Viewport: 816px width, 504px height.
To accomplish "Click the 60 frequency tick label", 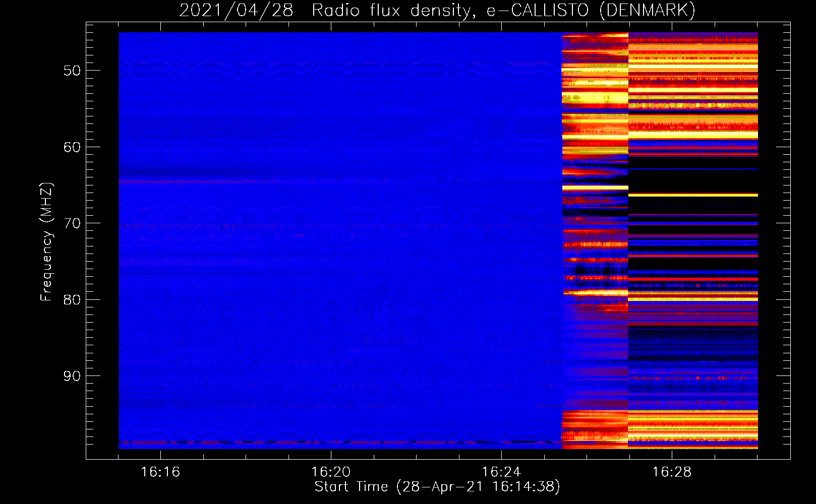I will tap(72, 147).
